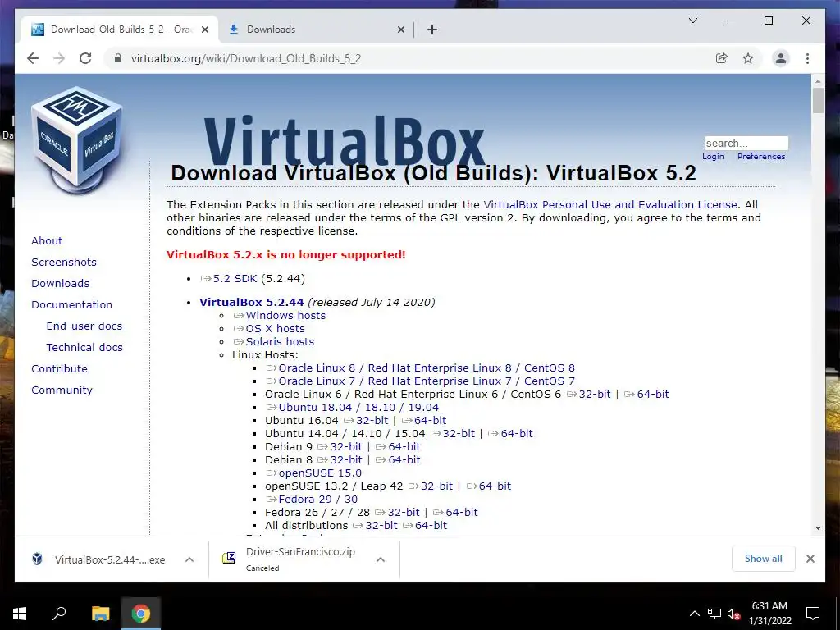Screen dimensions: 840x630
Task: Select the Download_Old_Builds_5_2 tab
Action: point(121,30)
